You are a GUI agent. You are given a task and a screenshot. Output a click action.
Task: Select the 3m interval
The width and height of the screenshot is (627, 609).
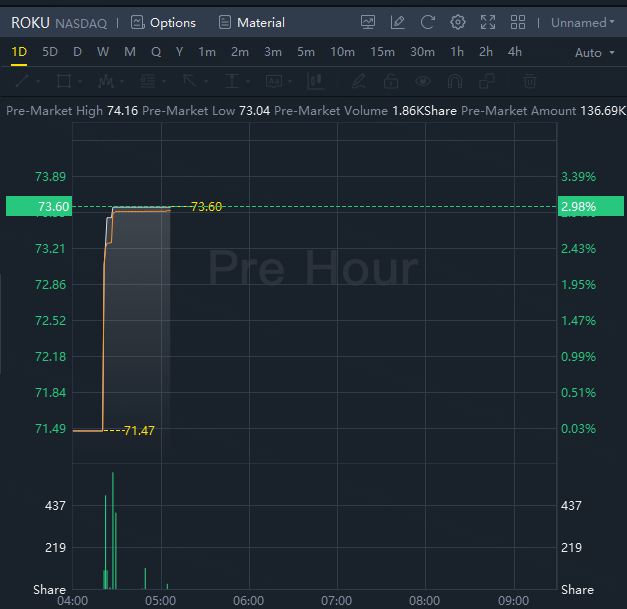[x=273, y=52]
